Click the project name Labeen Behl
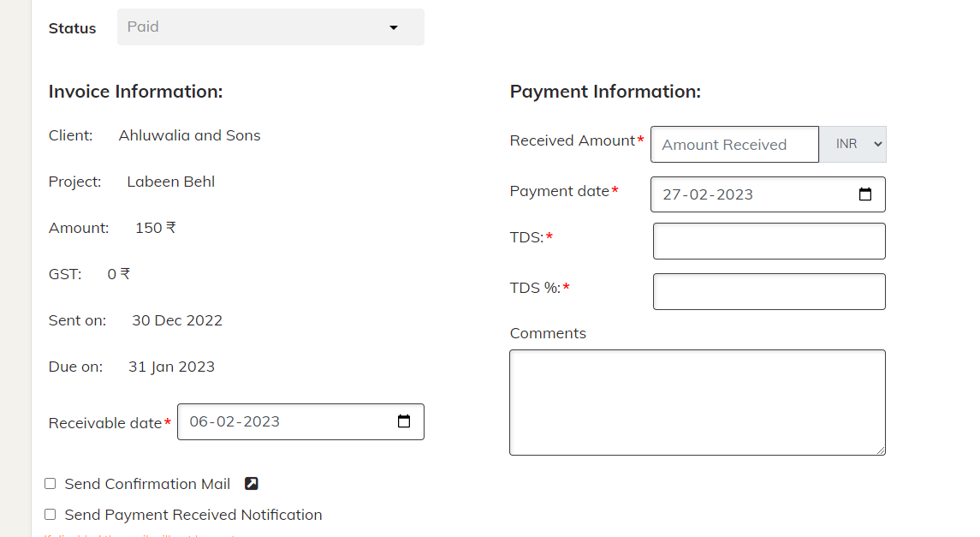 click(170, 181)
